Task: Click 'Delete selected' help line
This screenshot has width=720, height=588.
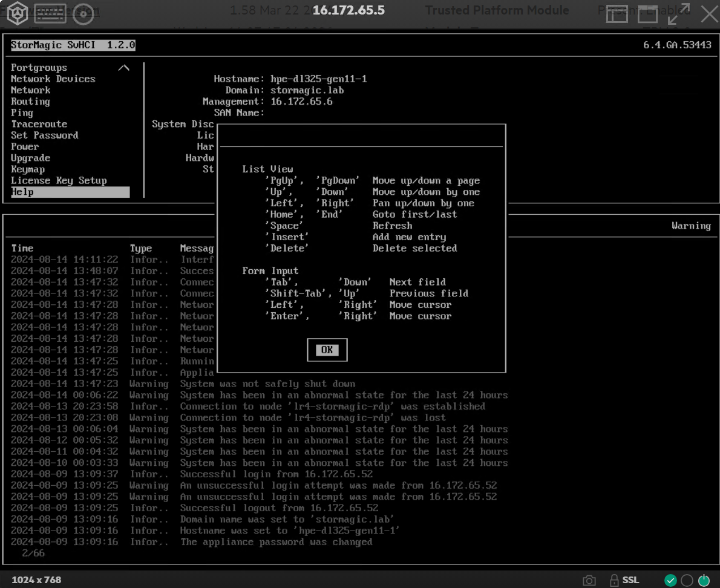Action: (414, 249)
